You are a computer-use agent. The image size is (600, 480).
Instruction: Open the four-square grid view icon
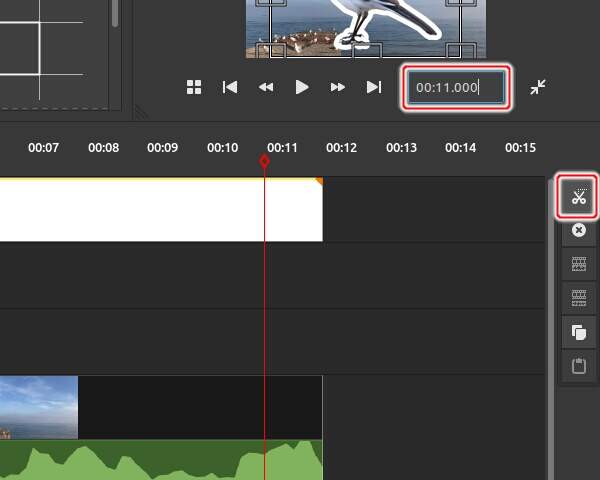click(x=194, y=88)
